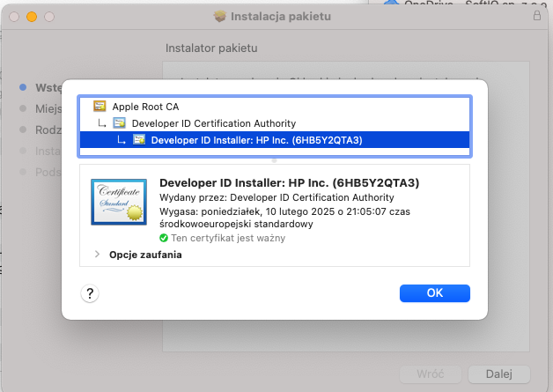Select Developer ID Installer: HP Inc. row
The width and height of the screenshot is (553, 392).
pos(275,140)
